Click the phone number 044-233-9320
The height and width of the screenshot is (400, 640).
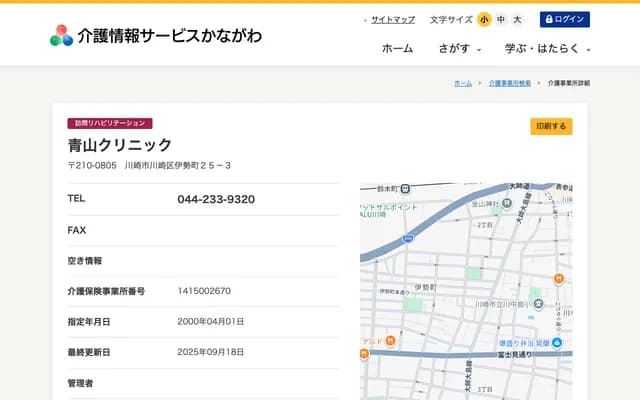pyautogui.click(x=216, y=199)
